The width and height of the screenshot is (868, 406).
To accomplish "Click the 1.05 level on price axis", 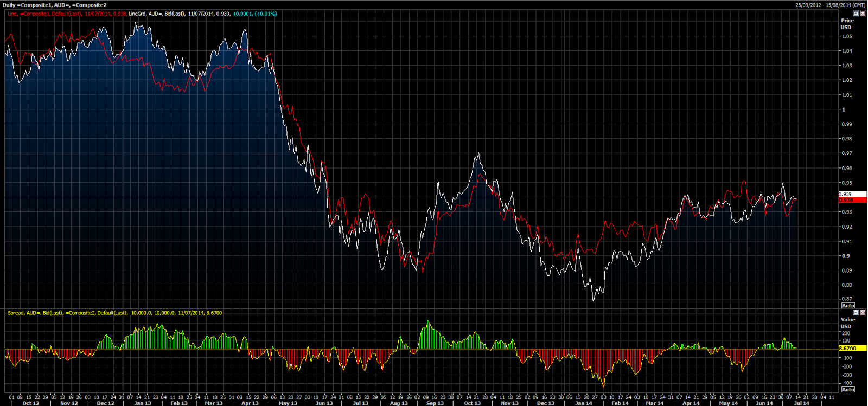I will tap(847, 37).
